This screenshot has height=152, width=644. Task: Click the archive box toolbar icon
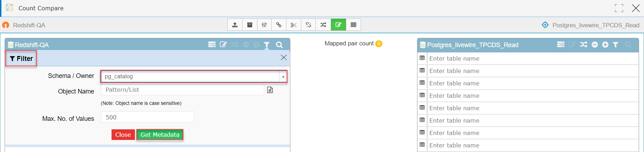[250, 25]
